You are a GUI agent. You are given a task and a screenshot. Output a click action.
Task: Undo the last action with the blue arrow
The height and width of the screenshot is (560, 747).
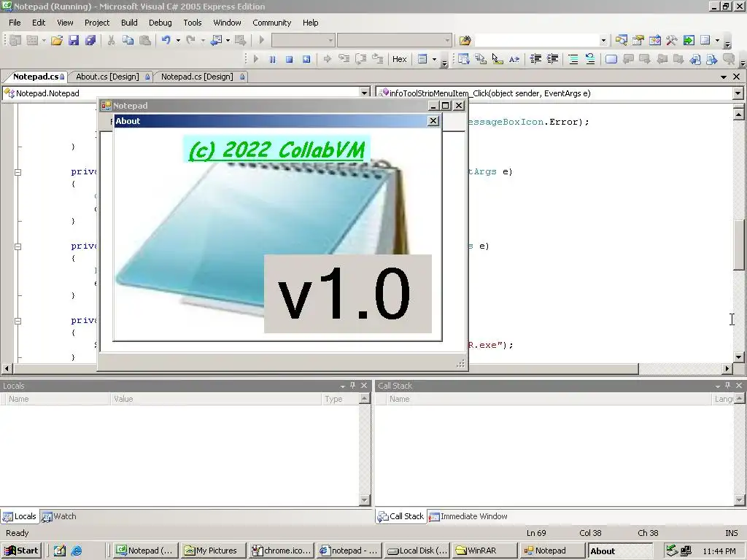pos(166,41)
